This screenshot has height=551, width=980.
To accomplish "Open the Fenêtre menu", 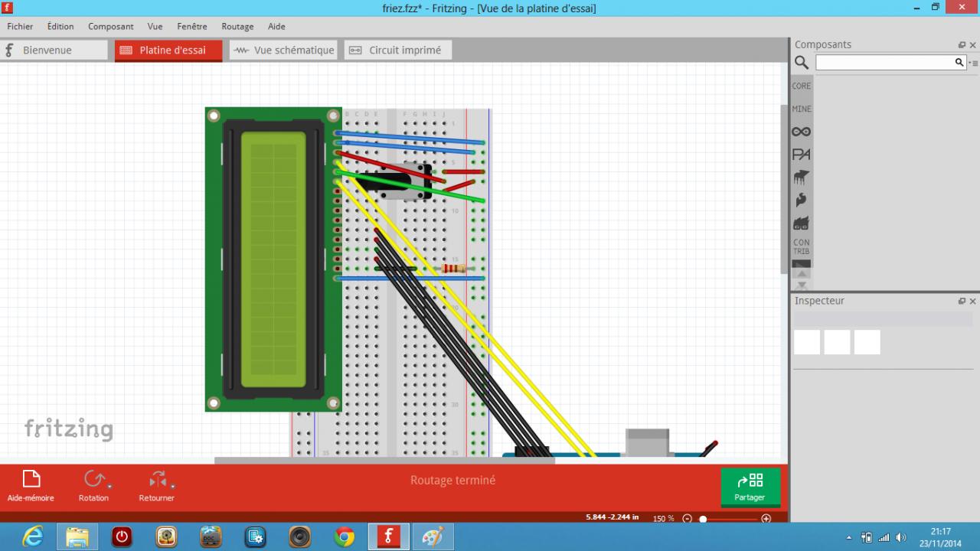I will coord(192,26).
